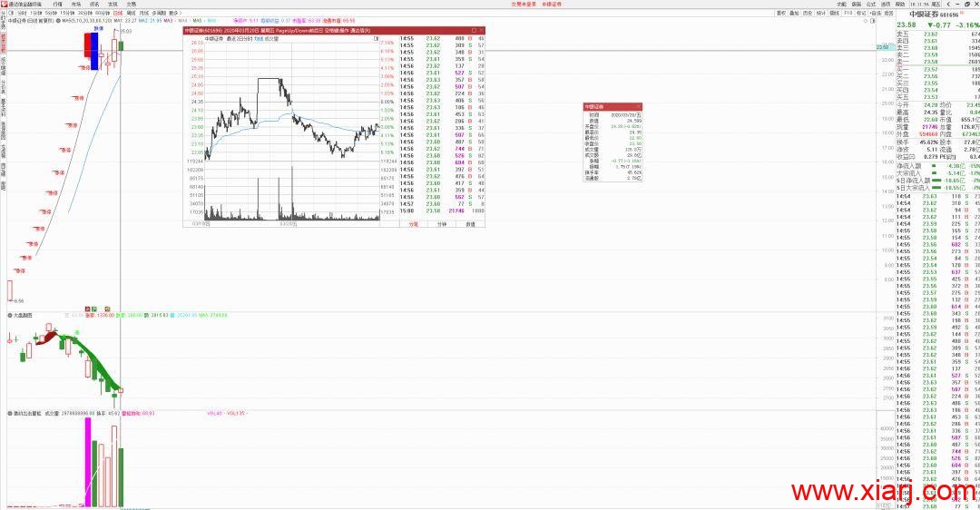This screenshot has width=980, height=510.
Task: Select the 月线 monthly period tab
Action: coord(144,13)
